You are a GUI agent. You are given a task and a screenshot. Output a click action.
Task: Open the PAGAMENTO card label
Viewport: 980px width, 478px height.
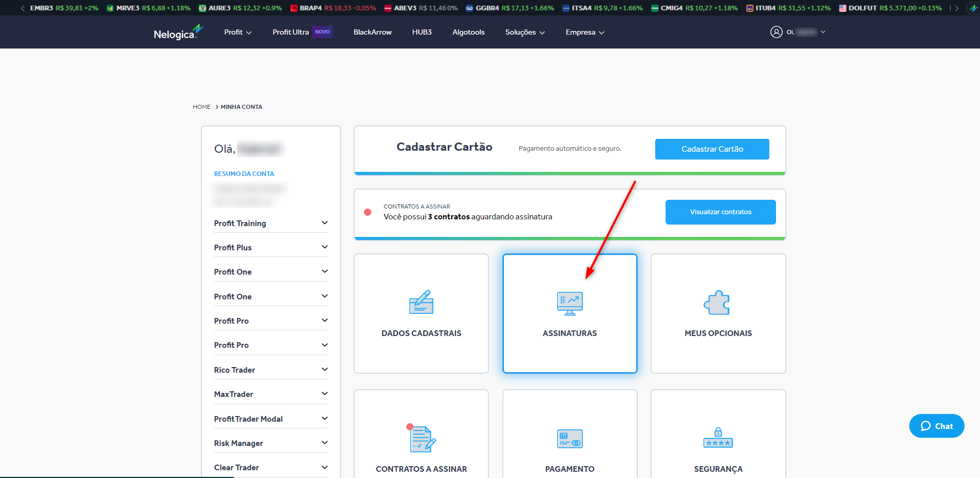(x=570, y=469)
